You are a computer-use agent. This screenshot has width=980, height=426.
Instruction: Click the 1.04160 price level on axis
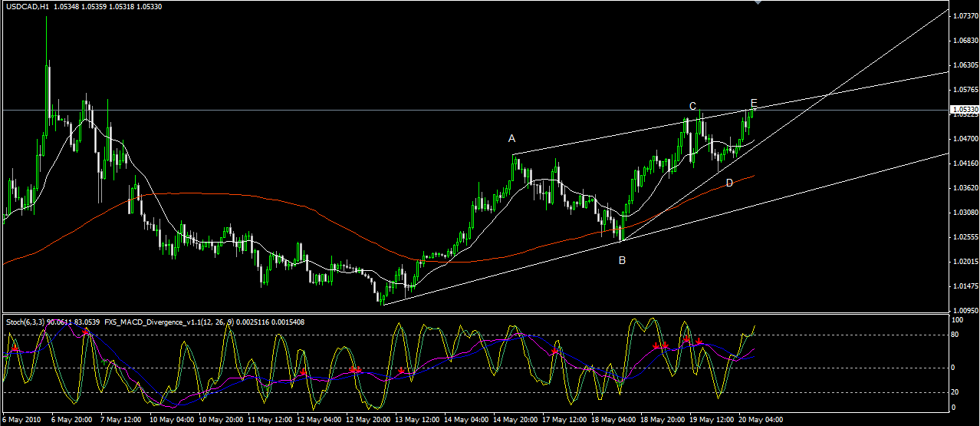(x=965, y=163)
